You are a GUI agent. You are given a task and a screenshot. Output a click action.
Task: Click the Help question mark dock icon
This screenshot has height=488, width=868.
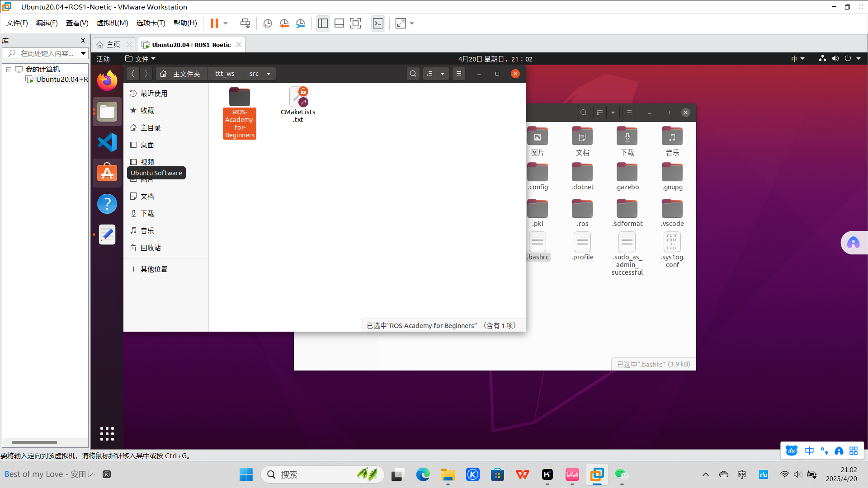pyautogui.click(x=107, y=204)
